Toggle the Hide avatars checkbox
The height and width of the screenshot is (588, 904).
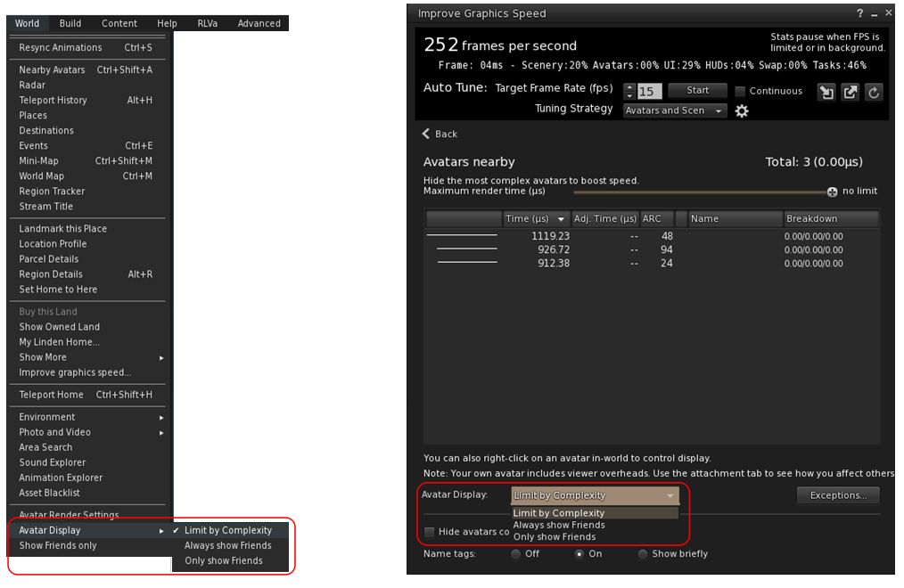click(x=430, y=532)
